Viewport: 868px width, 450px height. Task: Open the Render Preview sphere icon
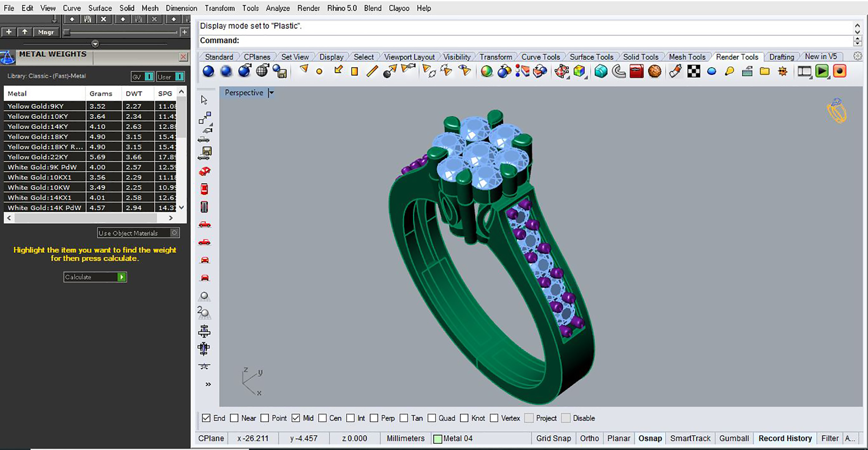[x=226, y=71]
